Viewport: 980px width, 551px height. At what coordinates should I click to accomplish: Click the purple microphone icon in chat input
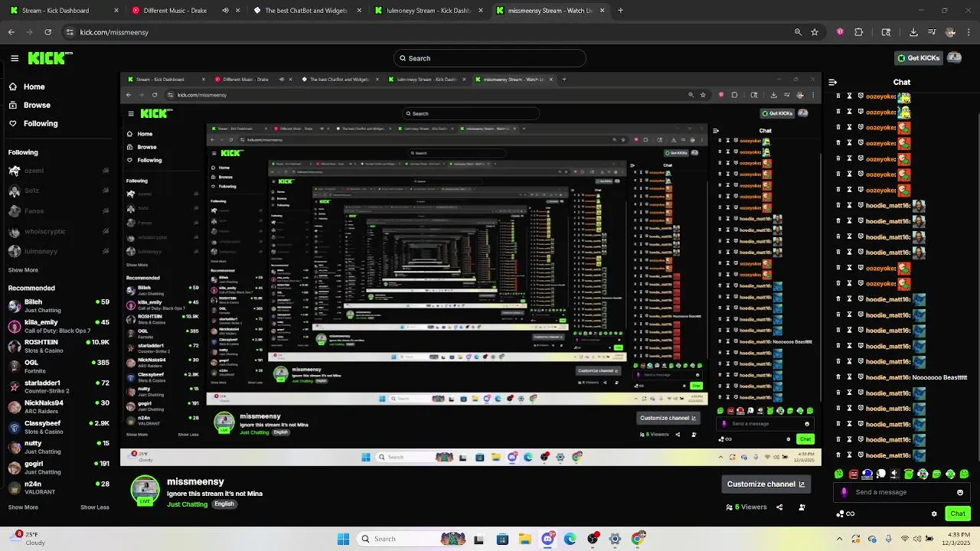844,492
